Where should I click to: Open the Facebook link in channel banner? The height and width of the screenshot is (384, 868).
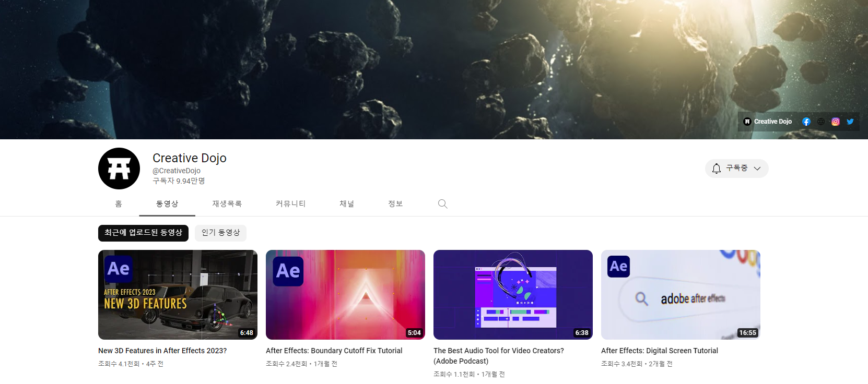point(806,122)
